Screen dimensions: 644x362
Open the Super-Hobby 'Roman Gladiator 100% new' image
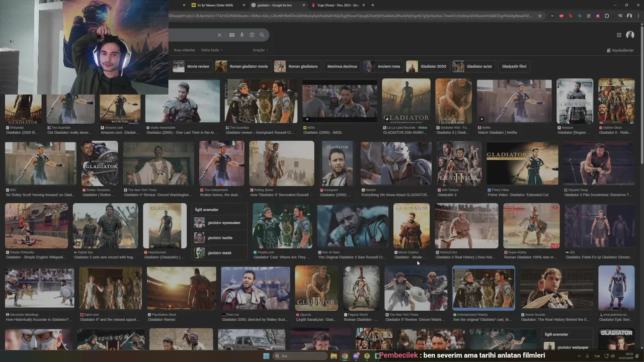[531, 226]
